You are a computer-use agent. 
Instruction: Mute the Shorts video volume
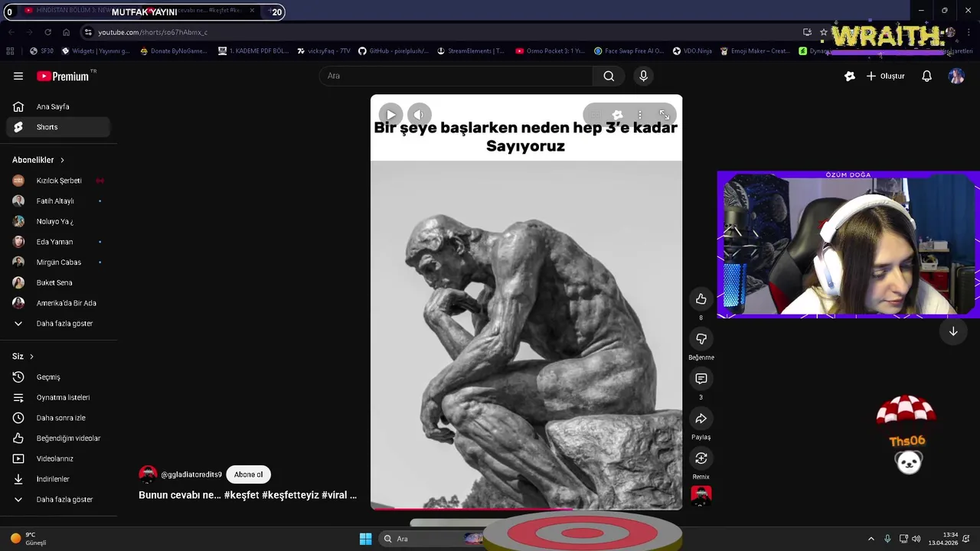419,115
